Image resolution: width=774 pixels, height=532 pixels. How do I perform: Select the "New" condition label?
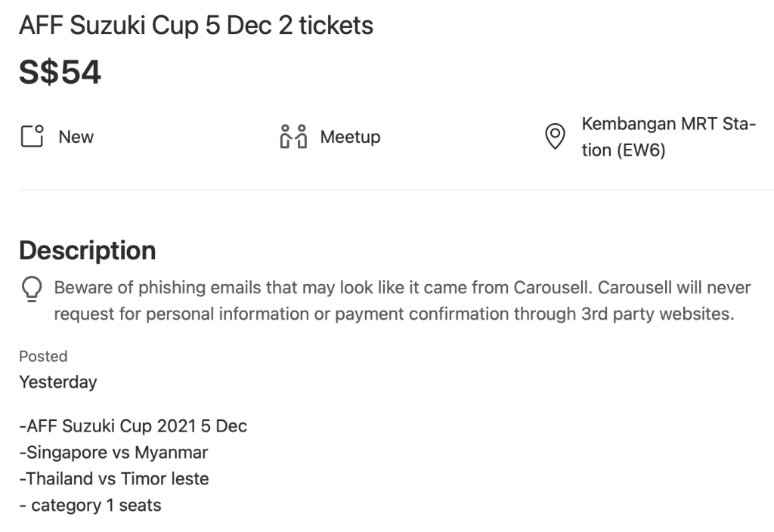(x=76, y=137)
